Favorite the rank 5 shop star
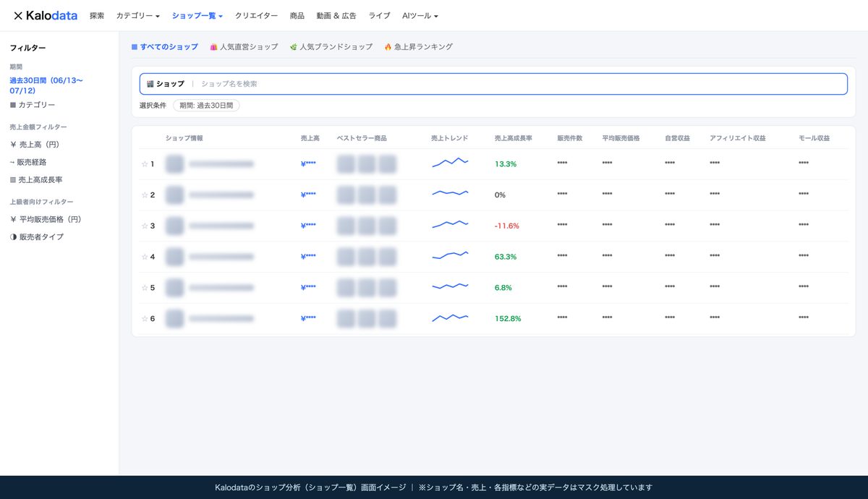Image resolution: width=868 pixels, height=499 pixels. [145, 288]
